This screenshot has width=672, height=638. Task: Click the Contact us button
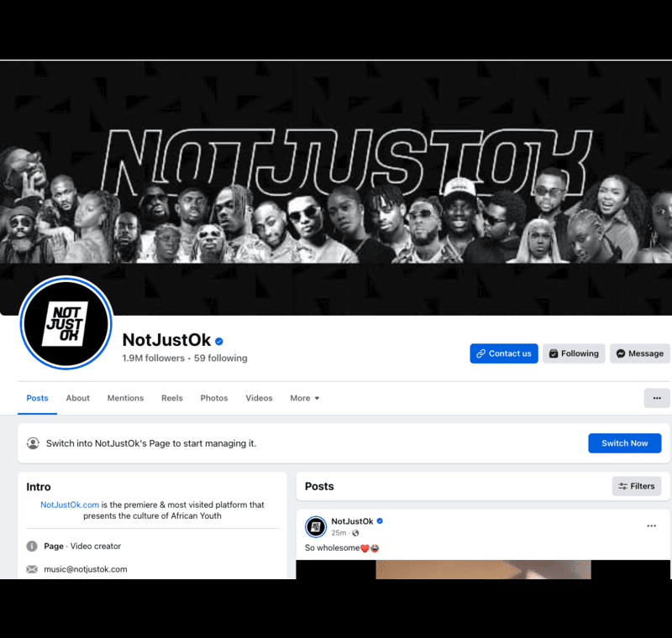click(504, 353)
